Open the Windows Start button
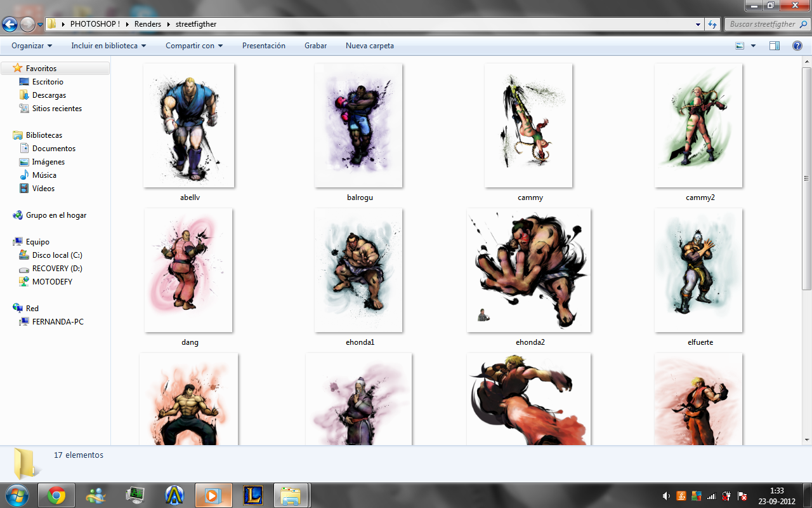The image size is (812, 508). click(x=16, y=495)
